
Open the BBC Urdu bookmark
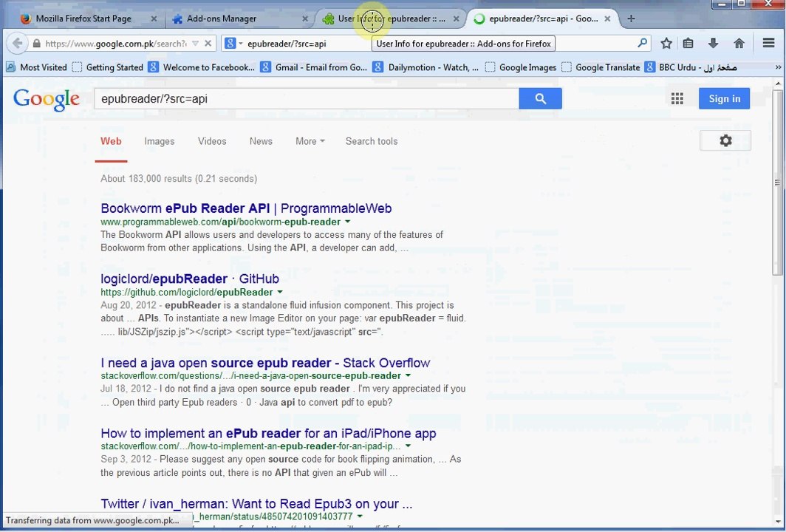coord(691,67)
